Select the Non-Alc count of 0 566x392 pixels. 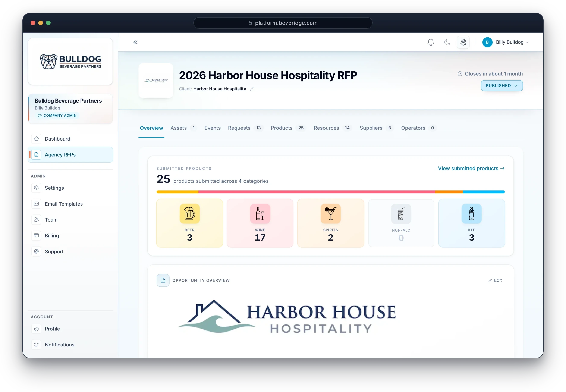pos(401,238)
